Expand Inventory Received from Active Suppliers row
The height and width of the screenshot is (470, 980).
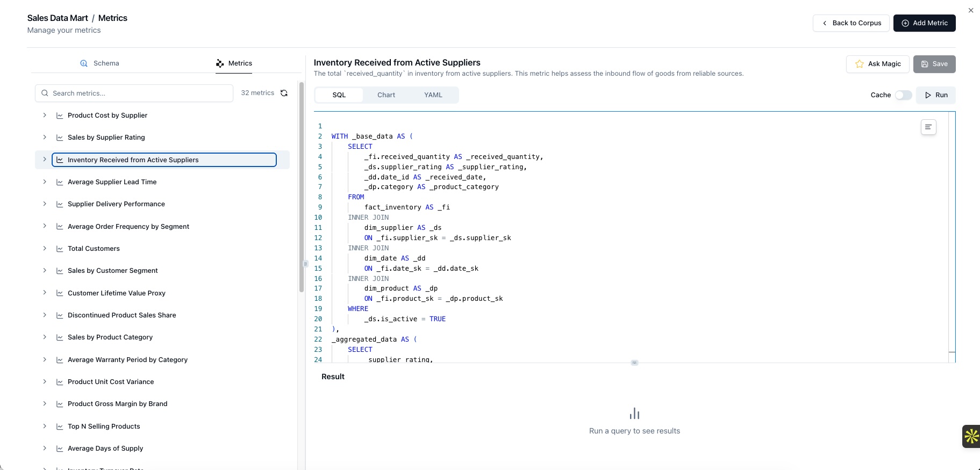click(x=45, y=160)
